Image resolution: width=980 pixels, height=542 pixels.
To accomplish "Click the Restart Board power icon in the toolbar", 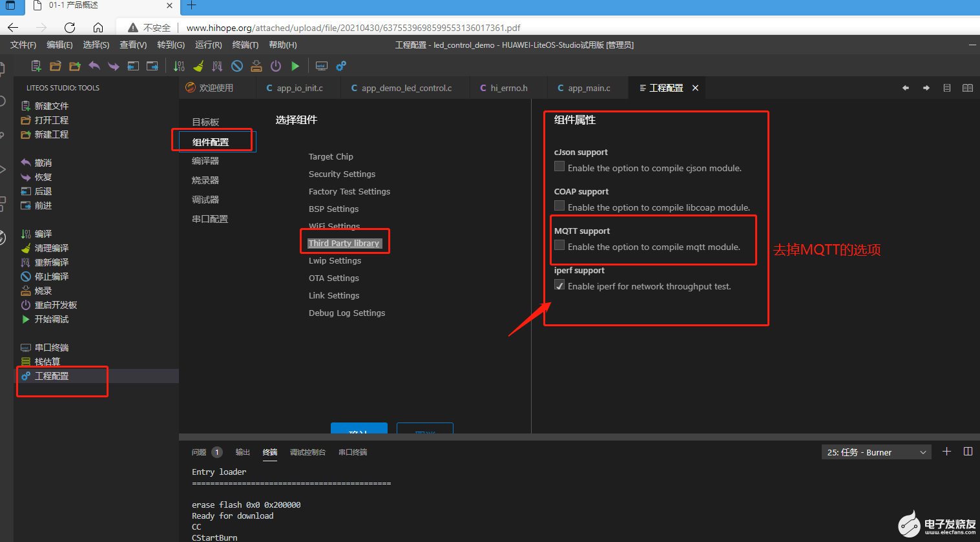I will [x=276, y=66].
